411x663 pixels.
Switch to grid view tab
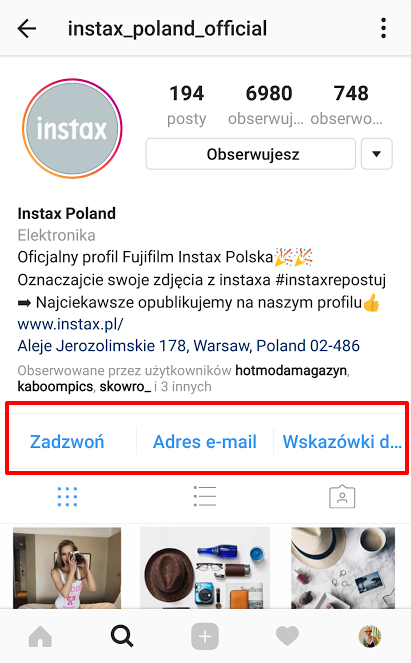pos(67,497)
